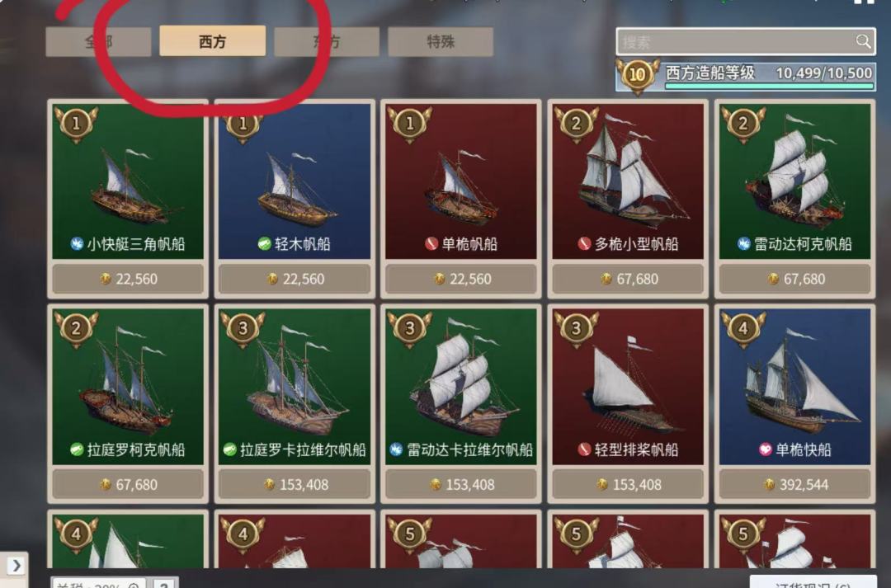Click the 67,680 price under 多桅小型帆船
The height and width of the screenshot is (588, 891).
(x=628, y=279)
